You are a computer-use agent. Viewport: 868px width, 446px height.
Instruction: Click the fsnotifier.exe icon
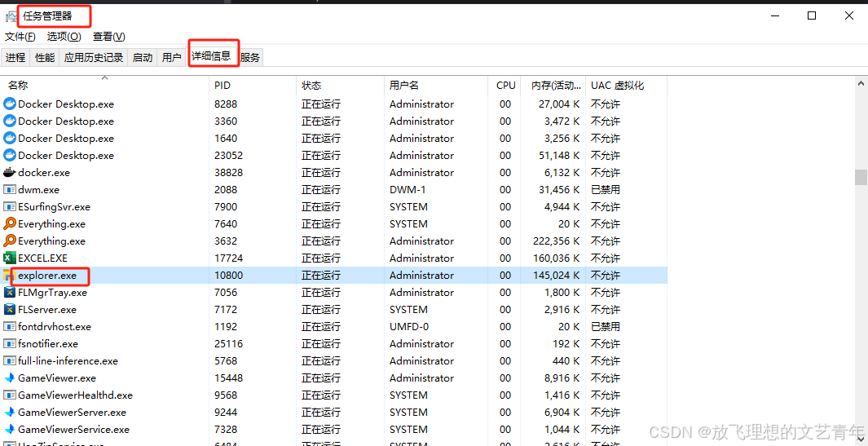[x=10, y=343]
